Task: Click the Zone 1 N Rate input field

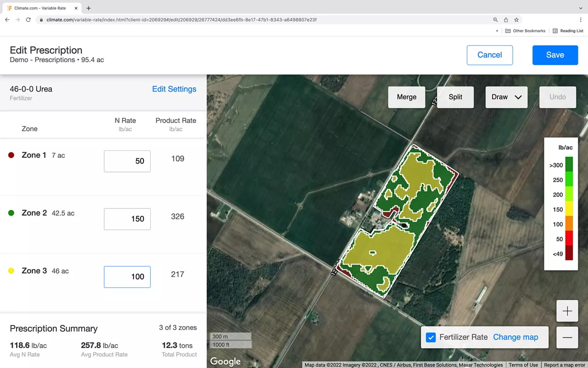Action: [x=127, y=161]
